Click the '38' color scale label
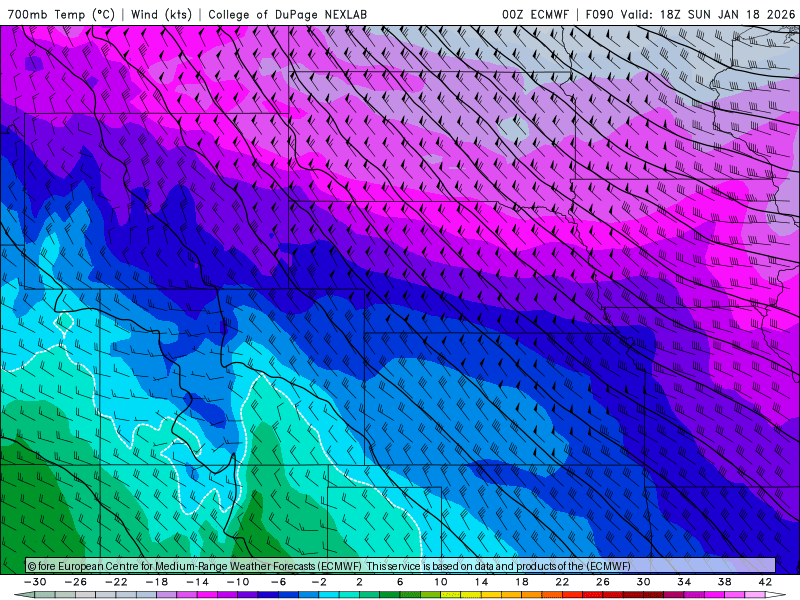 tap(724, 582)
